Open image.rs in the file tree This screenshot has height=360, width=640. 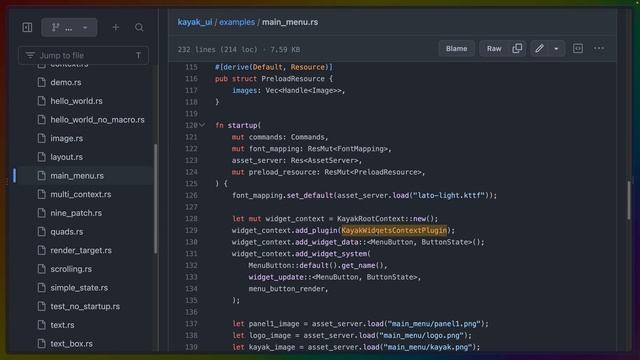(x=67, y=138)
